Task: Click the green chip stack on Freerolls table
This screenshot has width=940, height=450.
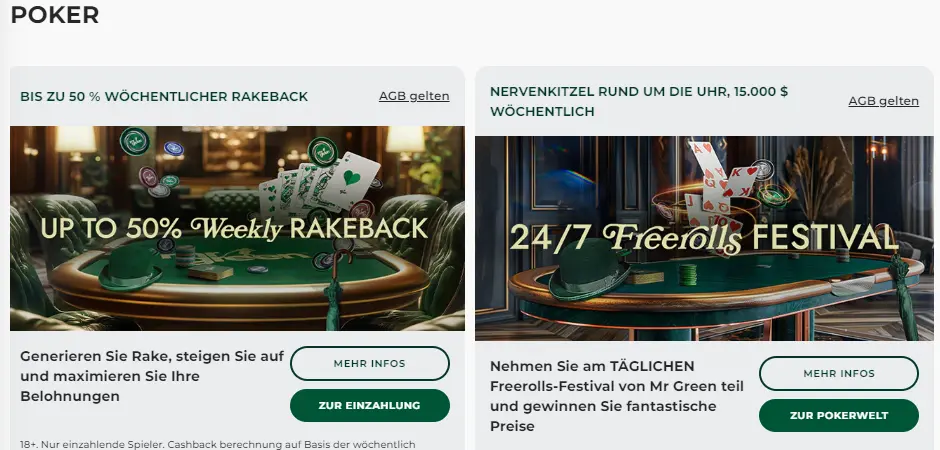Action: click(688, 275)
